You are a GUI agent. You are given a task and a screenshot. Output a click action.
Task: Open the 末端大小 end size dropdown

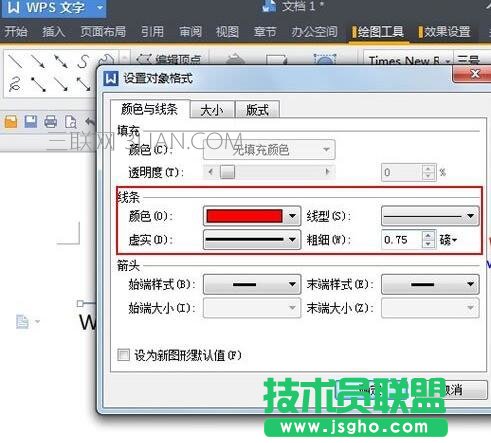tap(430, 308)
